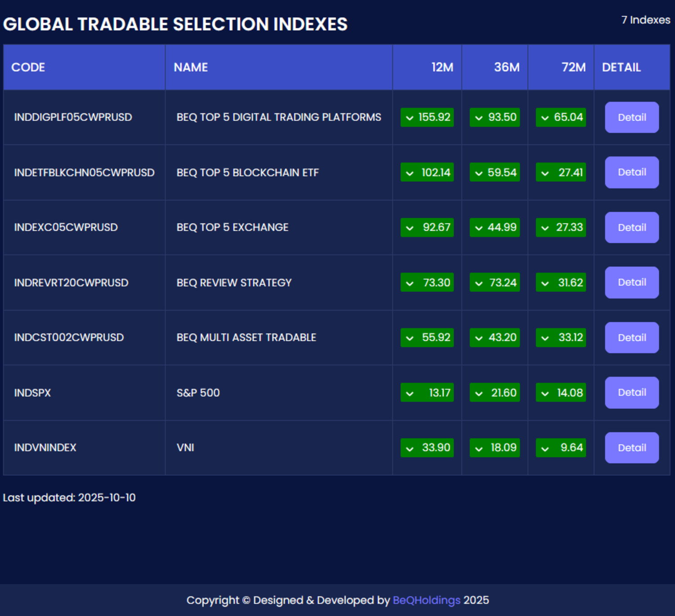Open Detail for BEQ Top 5 Digital Trading Platforms
This screenshot has width=675, height=616.
pyautogui.click(x=631, y=117)
